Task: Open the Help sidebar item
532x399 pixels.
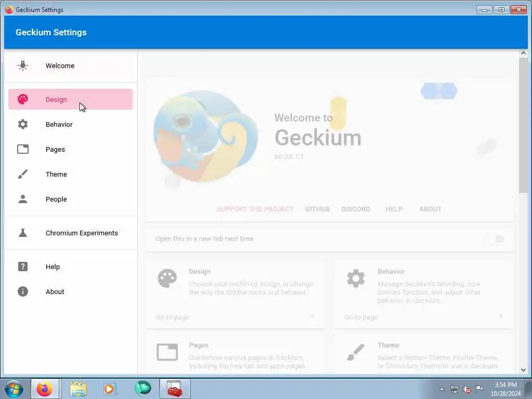Action: tap(71, 267)
